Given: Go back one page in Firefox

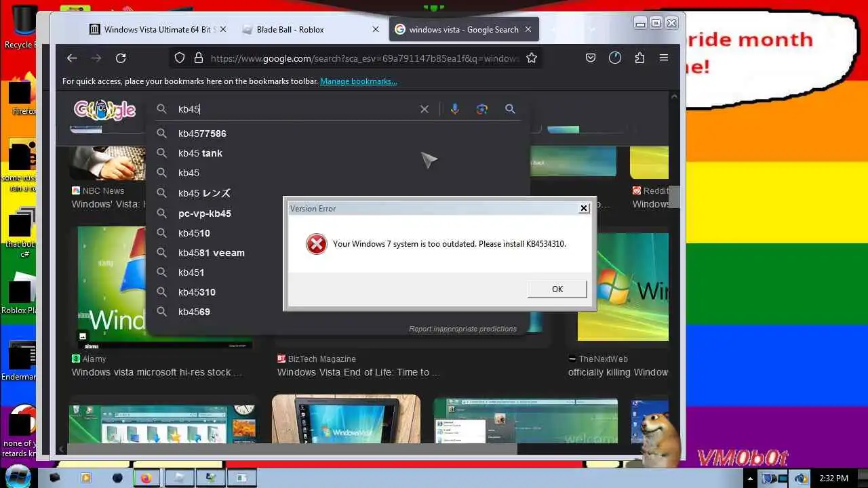Looking at the screenshot, I should (72, 58).
